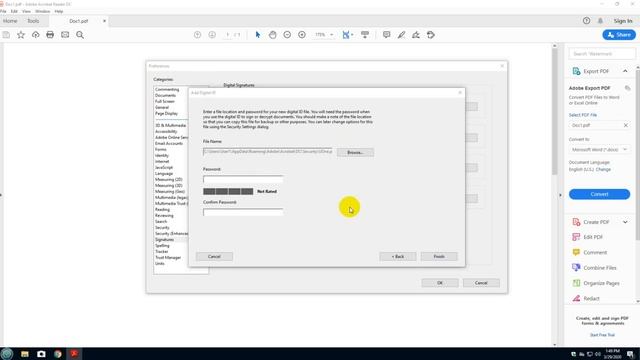Screen dimensions: 640x360
Task: Open the zoom percentage dropdown
Action: pos(331,35)
